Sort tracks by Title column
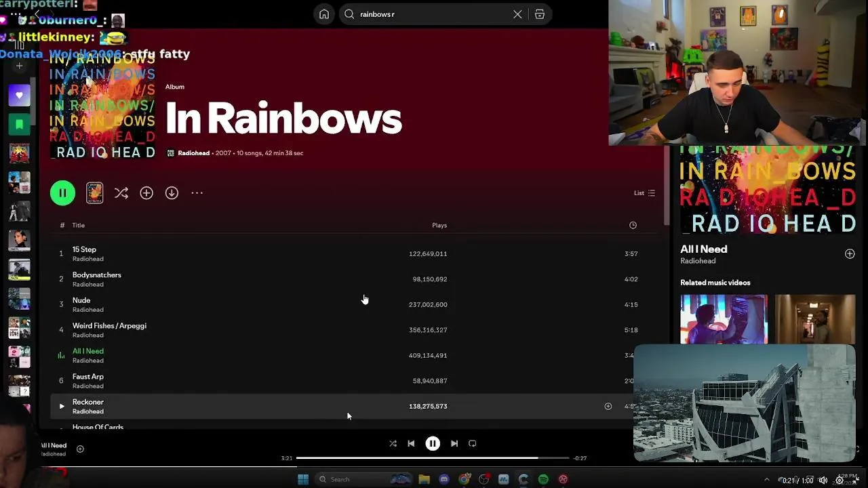The width and height of the screenshot is (868, 488). click(79, 225)
